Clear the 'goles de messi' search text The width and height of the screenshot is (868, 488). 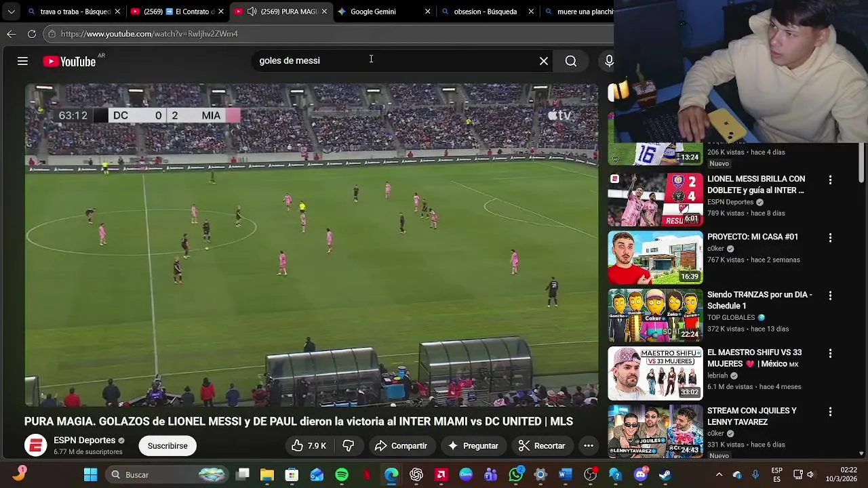(x=544, y=61)
